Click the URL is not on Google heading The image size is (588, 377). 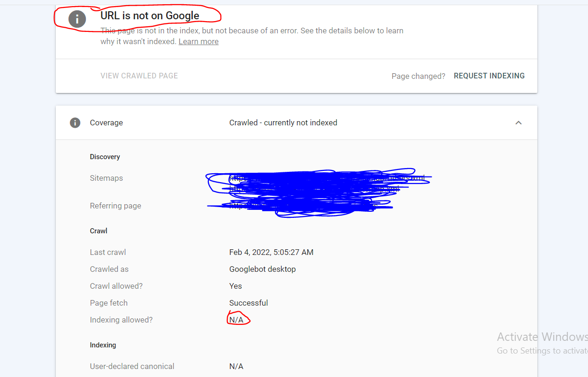click(x=150, y=16)
